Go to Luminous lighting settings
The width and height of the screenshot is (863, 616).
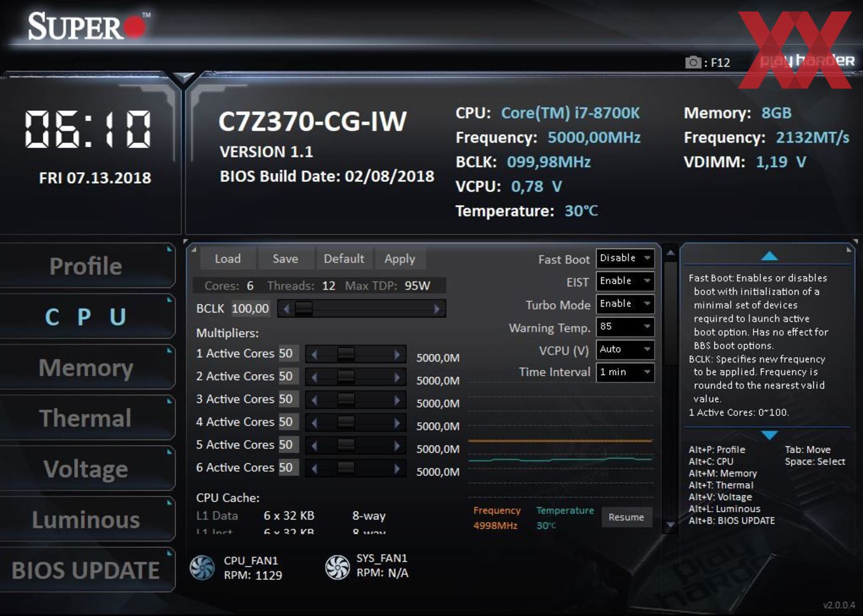pos(86,520)
